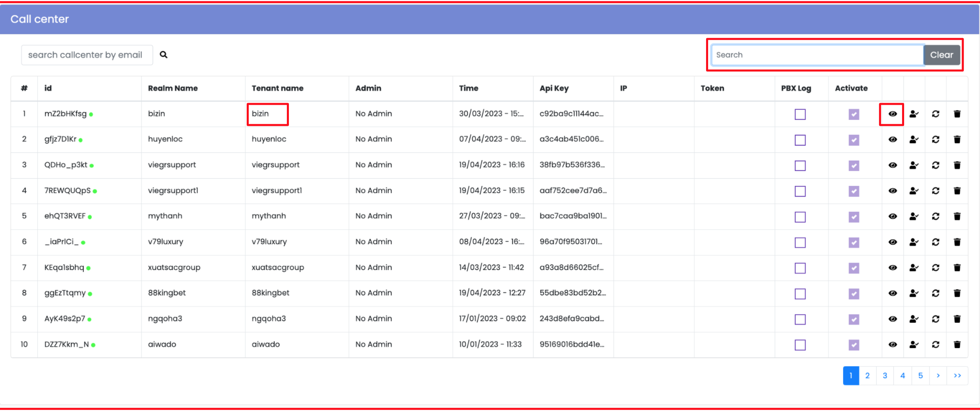Screen dimensions: 980x411
Task: Click trash icon for 88kingbet row
Action: [957, 293]
